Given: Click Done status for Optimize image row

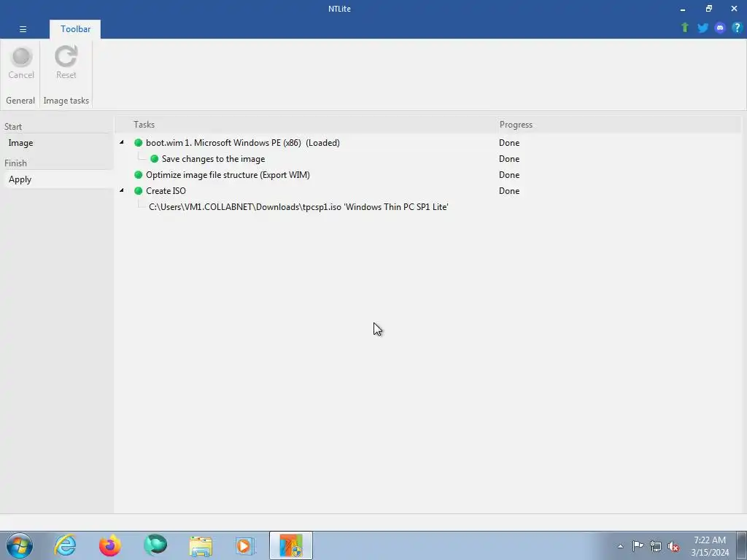Looking at the screenshot, I should coord(508,175).
